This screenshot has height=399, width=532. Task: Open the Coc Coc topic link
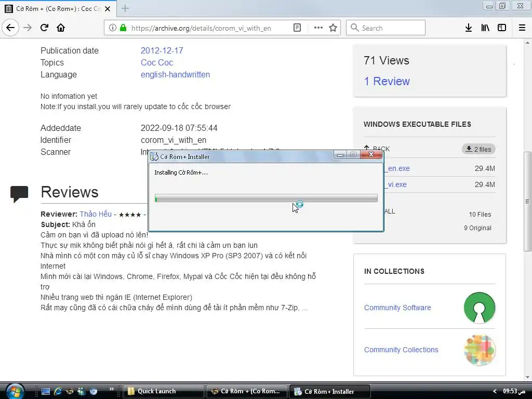coord(157,62)
